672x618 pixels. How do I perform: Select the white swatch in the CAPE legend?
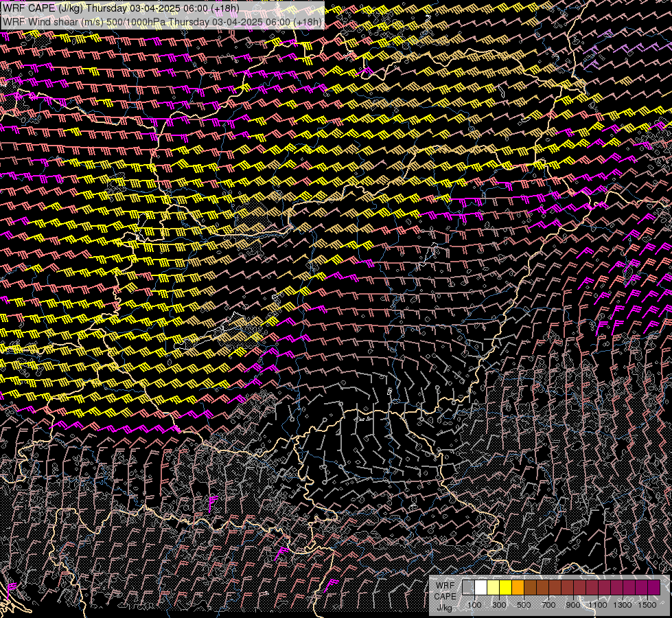[481, 587]
